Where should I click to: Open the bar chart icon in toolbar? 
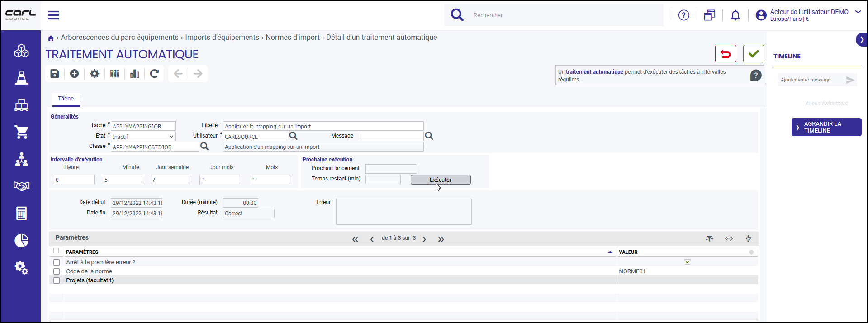135,74
